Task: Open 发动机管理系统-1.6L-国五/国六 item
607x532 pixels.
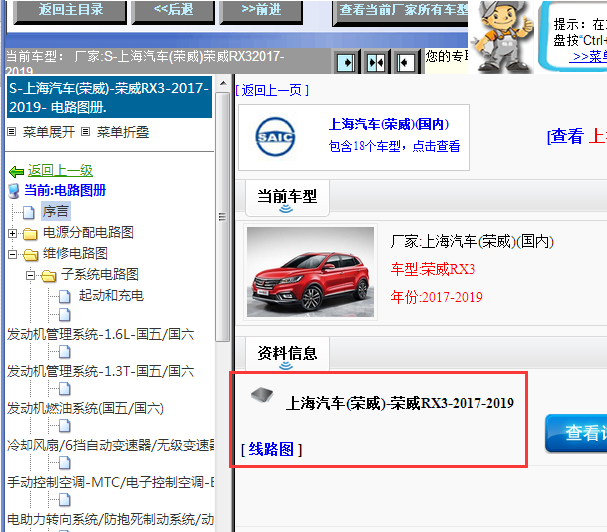Action: (x=101, y=334)
